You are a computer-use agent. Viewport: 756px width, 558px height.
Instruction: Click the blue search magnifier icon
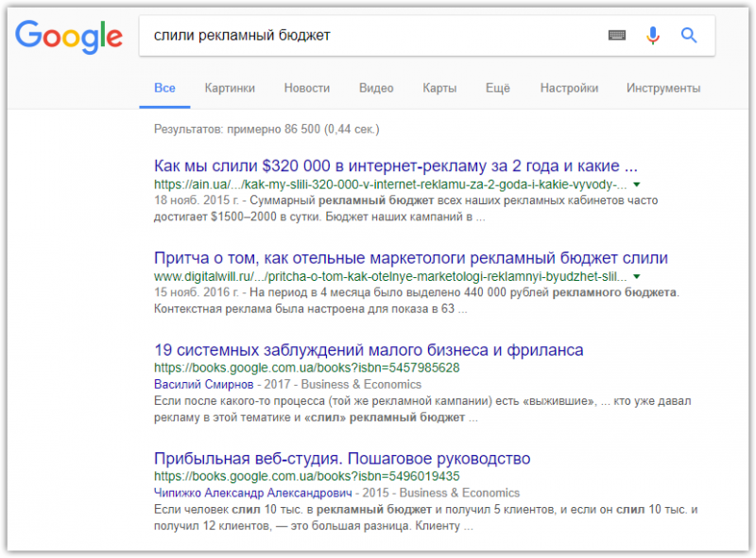click(x=689, y=35)
